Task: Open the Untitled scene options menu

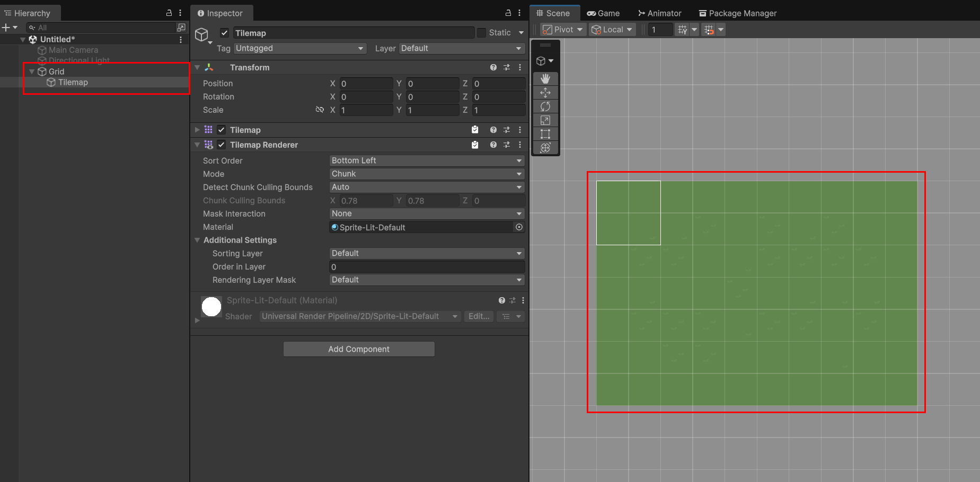Action: 181,40
